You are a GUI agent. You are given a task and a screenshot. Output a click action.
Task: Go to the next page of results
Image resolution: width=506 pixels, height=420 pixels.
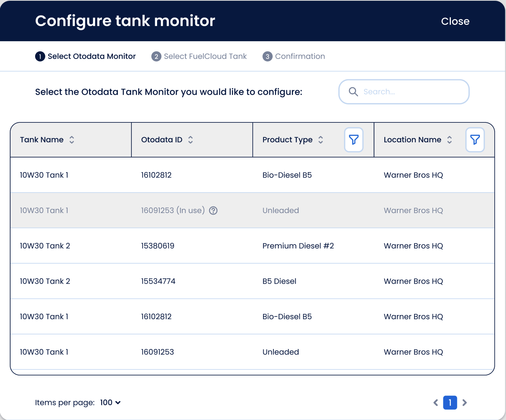click(464, 403)
